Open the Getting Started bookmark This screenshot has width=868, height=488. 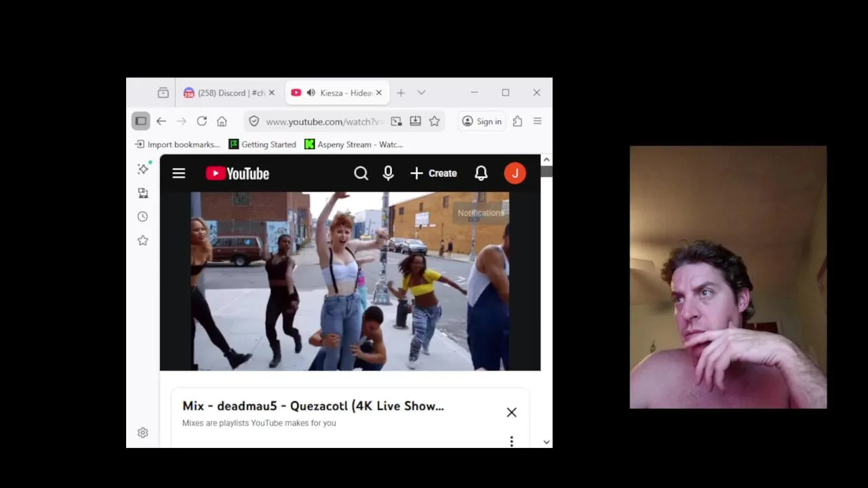pos(262,144)
